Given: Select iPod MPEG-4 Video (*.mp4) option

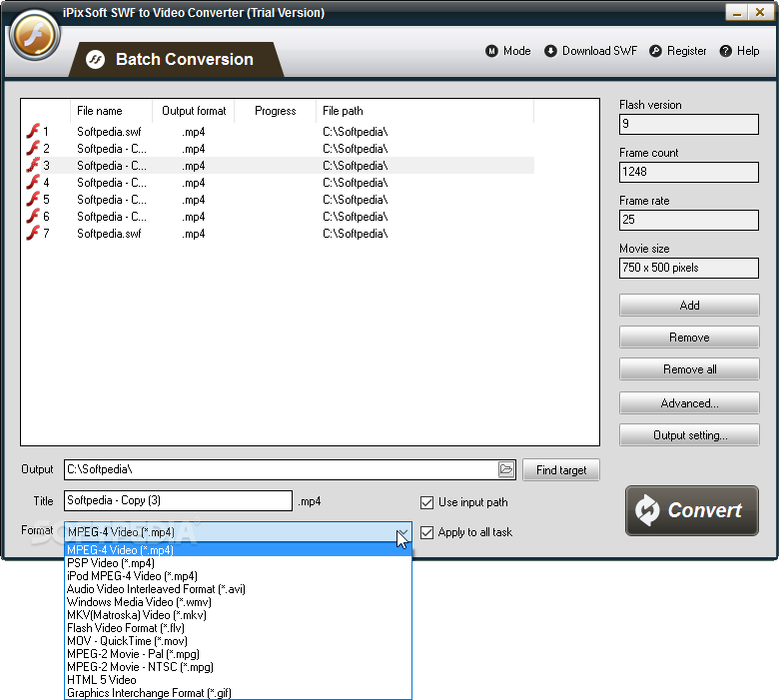Looking at the screenshot, I should (238, 576).
